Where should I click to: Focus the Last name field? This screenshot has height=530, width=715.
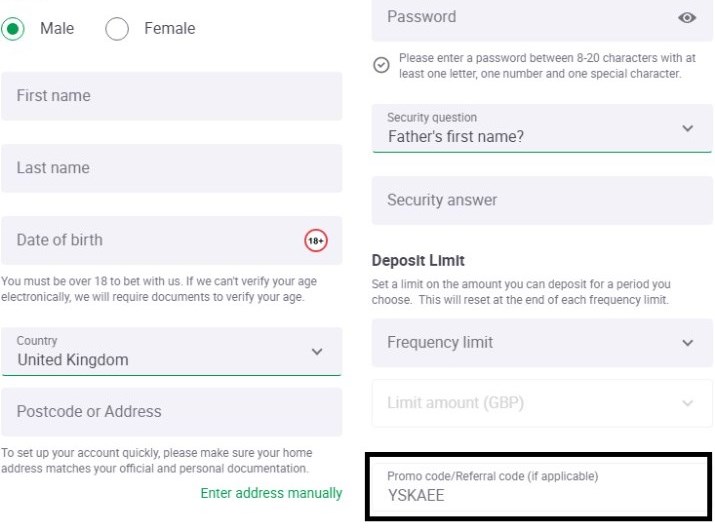point(171,168)
